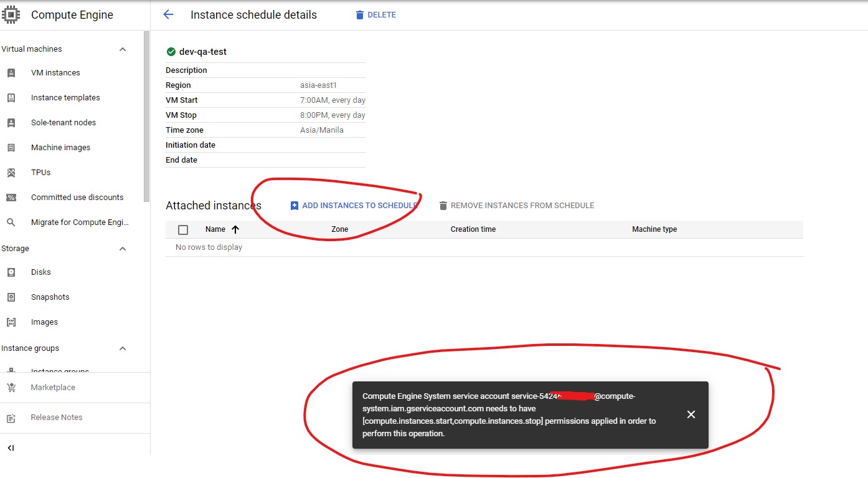Viewport: 868px width, 478px height.
Task: Select the header checkbox in instances table
Action: tap(182, 229)
